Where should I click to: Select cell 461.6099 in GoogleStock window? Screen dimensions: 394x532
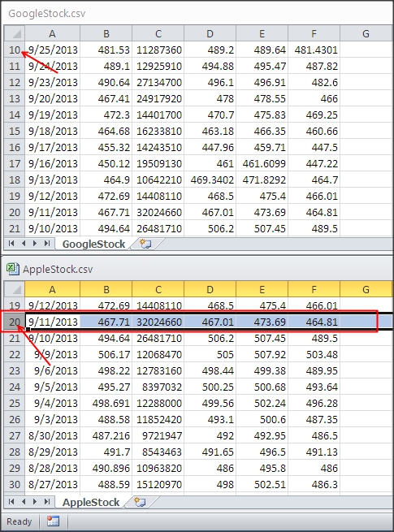click(262, 163)
